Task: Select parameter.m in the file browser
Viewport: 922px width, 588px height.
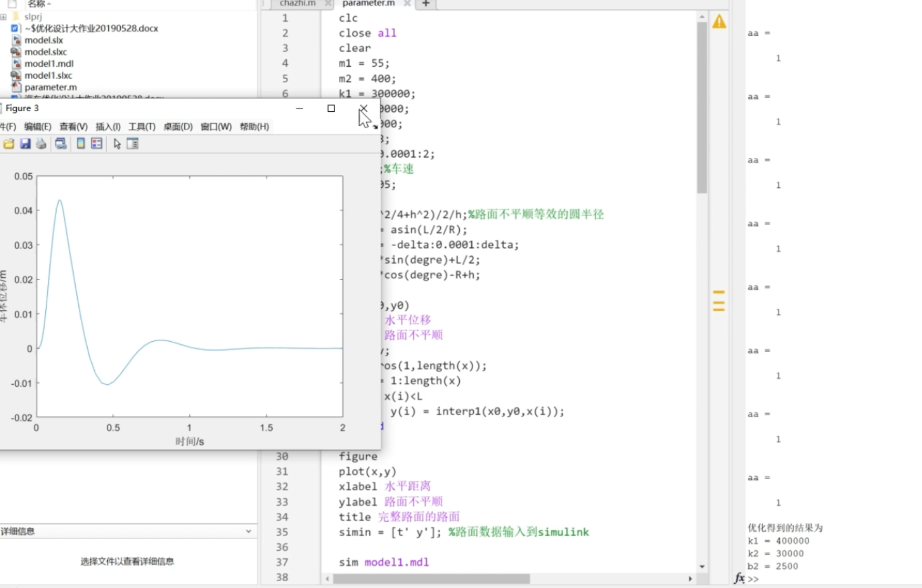Action: click(51, 87)
